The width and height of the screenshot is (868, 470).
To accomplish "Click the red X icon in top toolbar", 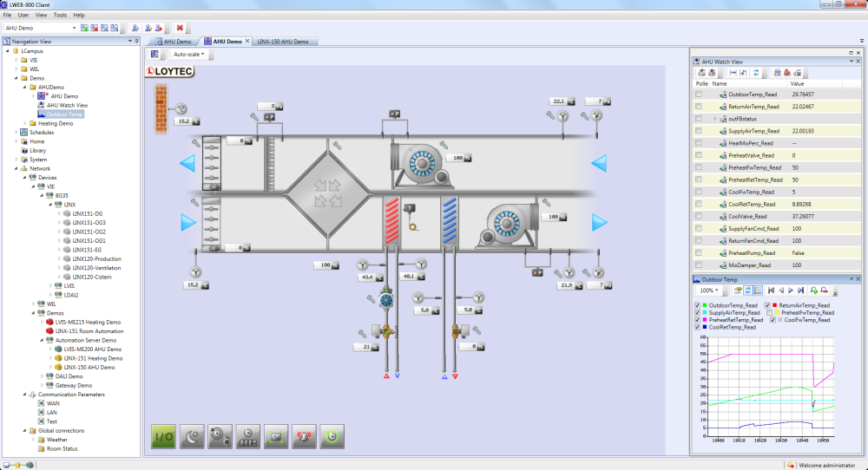I will (179, 28).
